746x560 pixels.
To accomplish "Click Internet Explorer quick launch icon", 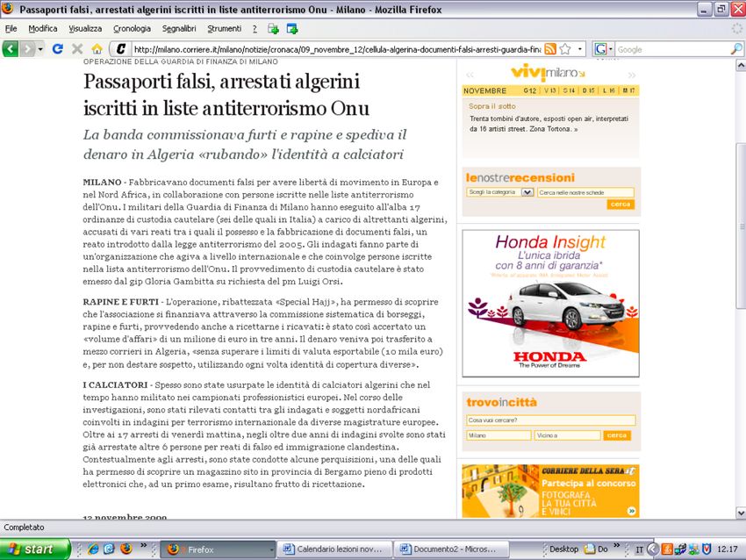I will 92,549.
